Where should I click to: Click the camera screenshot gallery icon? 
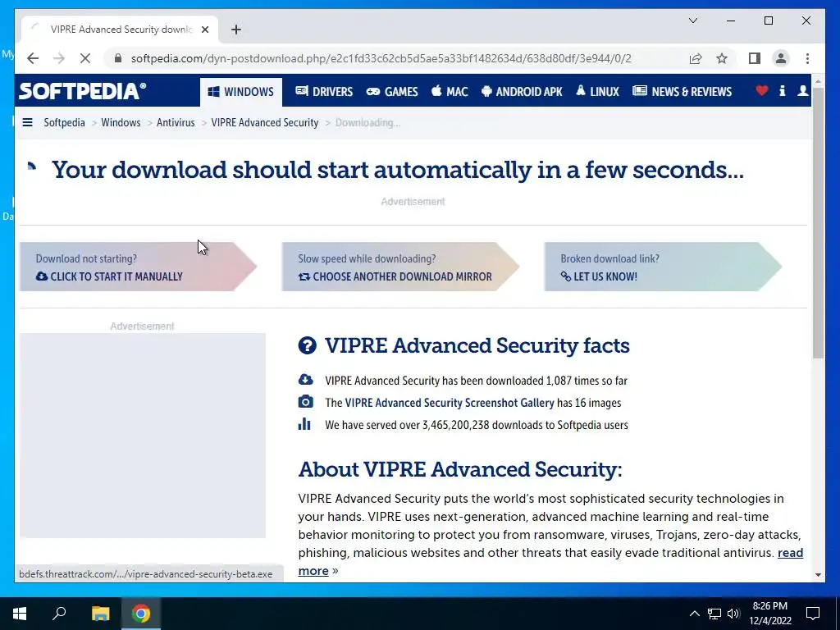[305, 402]
